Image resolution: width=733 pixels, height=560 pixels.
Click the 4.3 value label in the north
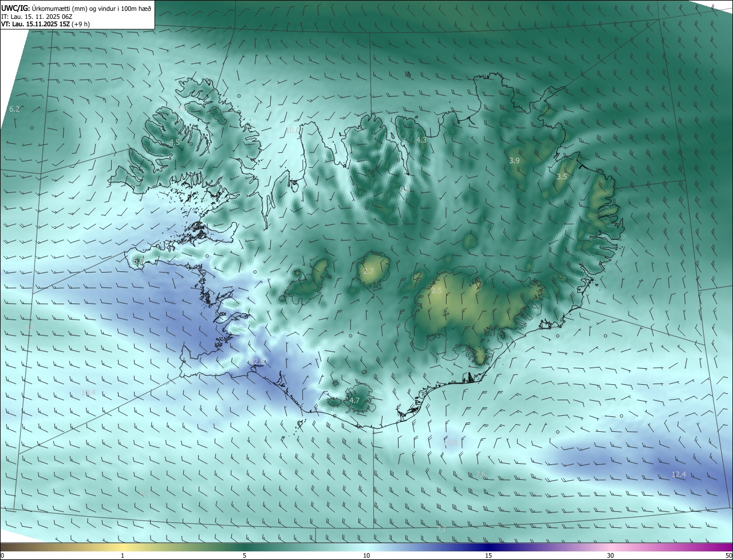421,140
